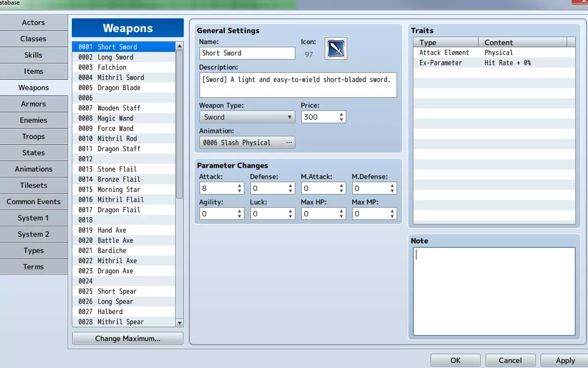Click the Change Maximum button
The image size is (588, 368).
click(127, 338)
